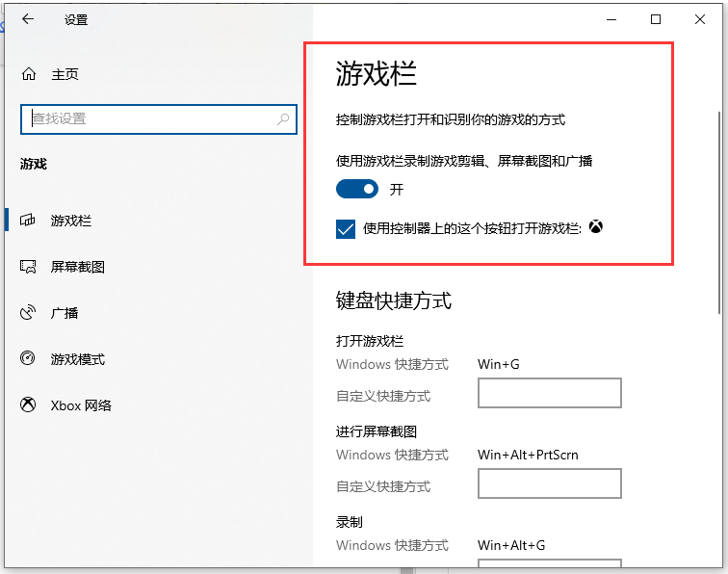Click the 游戏模式 gauge icon
728x574 pixels.
tap(29, 359)
